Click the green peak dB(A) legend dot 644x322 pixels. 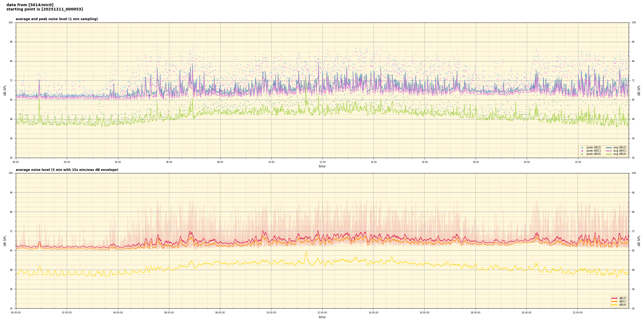tap(582, 154)
